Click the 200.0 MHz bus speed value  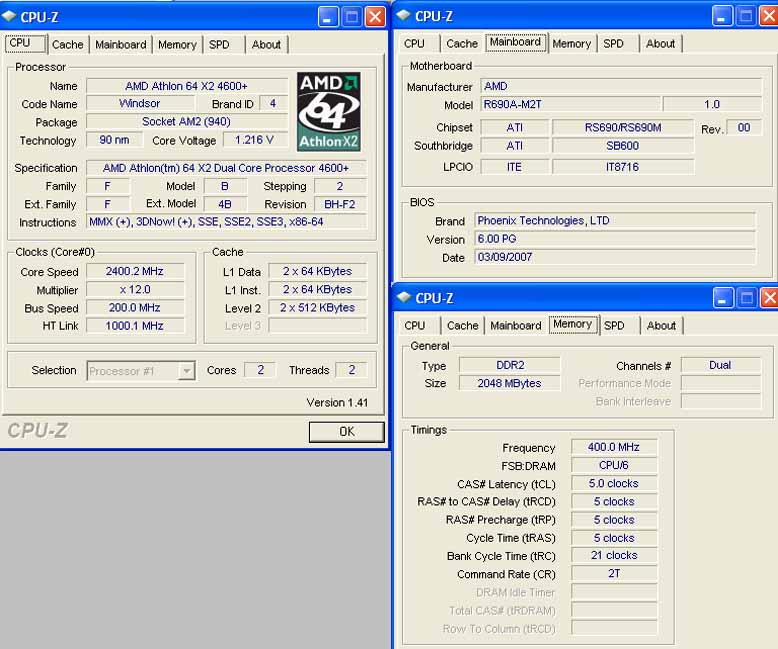(135, 308)
